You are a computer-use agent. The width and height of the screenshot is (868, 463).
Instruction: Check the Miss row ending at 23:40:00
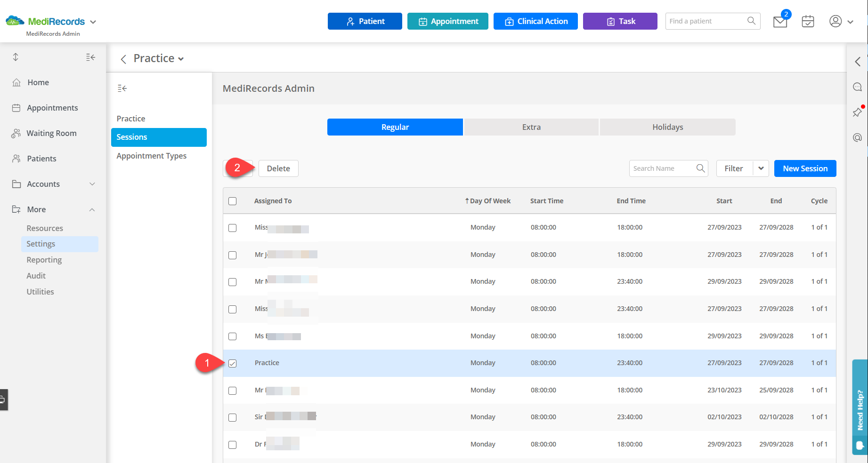tap(232, 309)
